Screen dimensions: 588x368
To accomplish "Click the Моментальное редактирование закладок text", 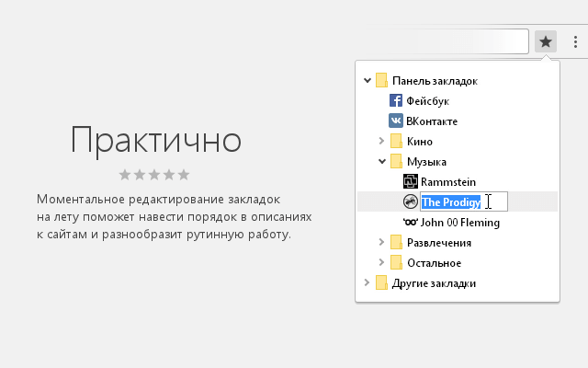I will pos(158,200).
